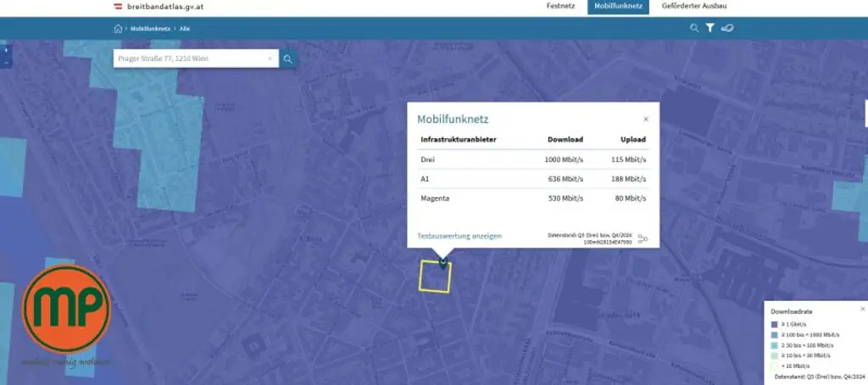Click the Upload column header
Screen dimensions: 868x385
click(633, 140)
